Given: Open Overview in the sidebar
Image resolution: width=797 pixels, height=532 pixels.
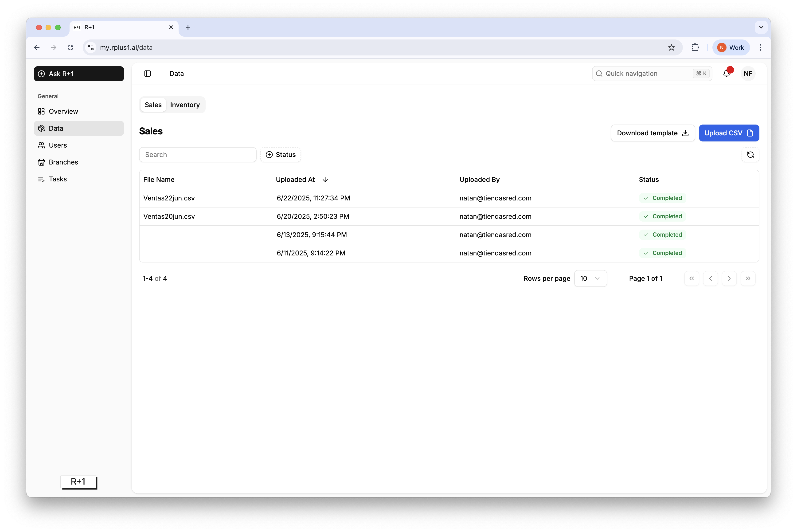Looking at the screenshot, I should point(79,111).
